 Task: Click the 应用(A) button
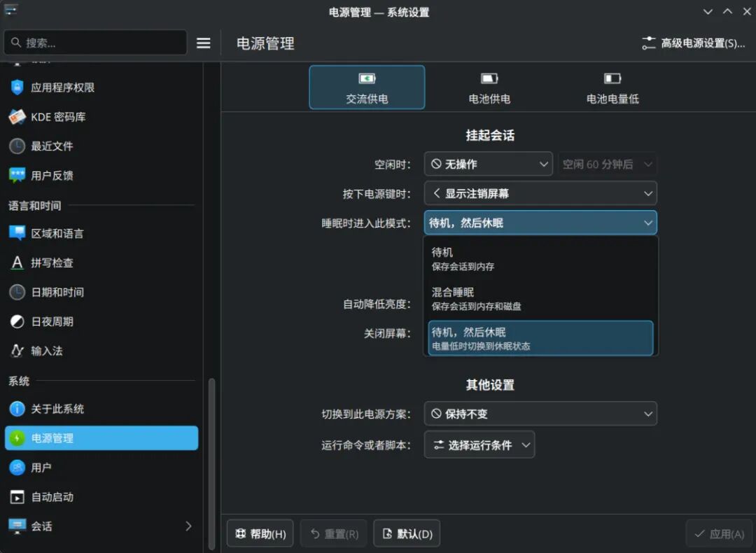coord(719,533)
